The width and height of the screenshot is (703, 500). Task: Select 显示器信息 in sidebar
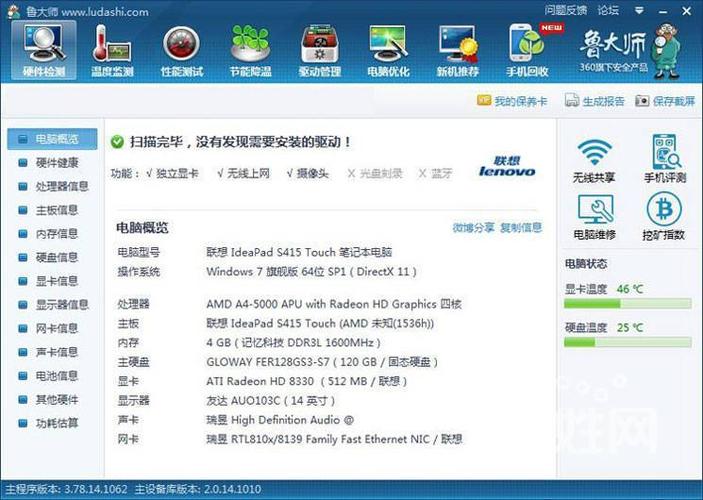(x=52, y=305)
